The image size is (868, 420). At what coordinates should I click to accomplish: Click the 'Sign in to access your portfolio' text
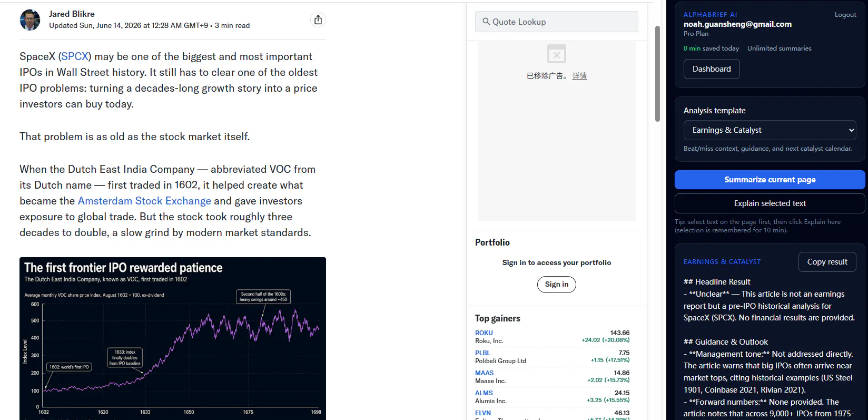coord(557,262)
